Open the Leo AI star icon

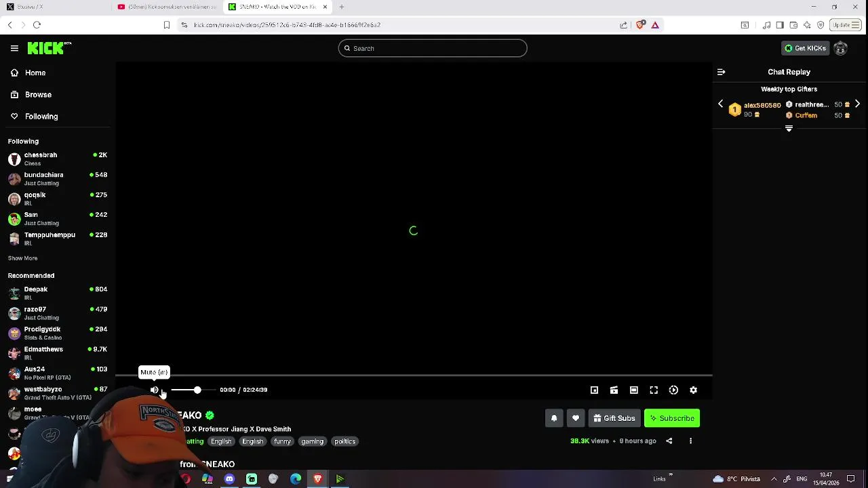[807, 25]
